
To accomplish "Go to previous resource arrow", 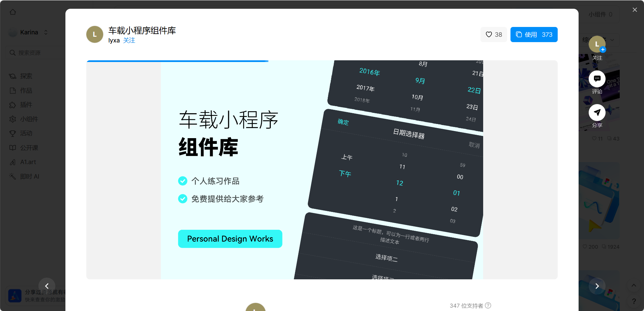I will [x=47, y=286].
